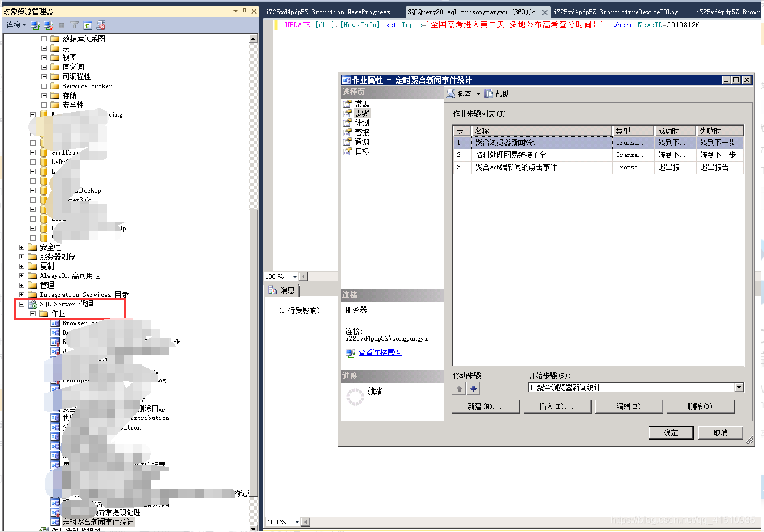Screen dimensions: 764x532
Task: Select the 计划 page
Action: tap(362, 123)
